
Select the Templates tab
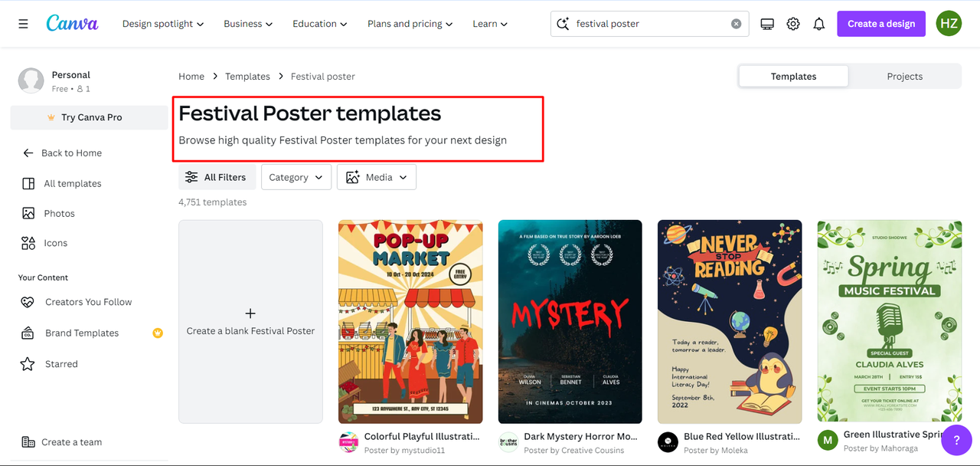[x=793, y=77]
